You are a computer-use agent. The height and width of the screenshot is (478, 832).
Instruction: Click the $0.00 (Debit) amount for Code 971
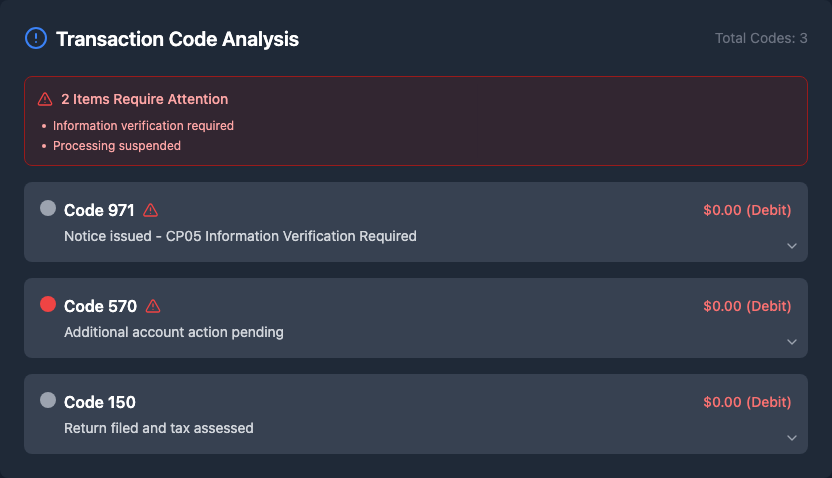747,210
